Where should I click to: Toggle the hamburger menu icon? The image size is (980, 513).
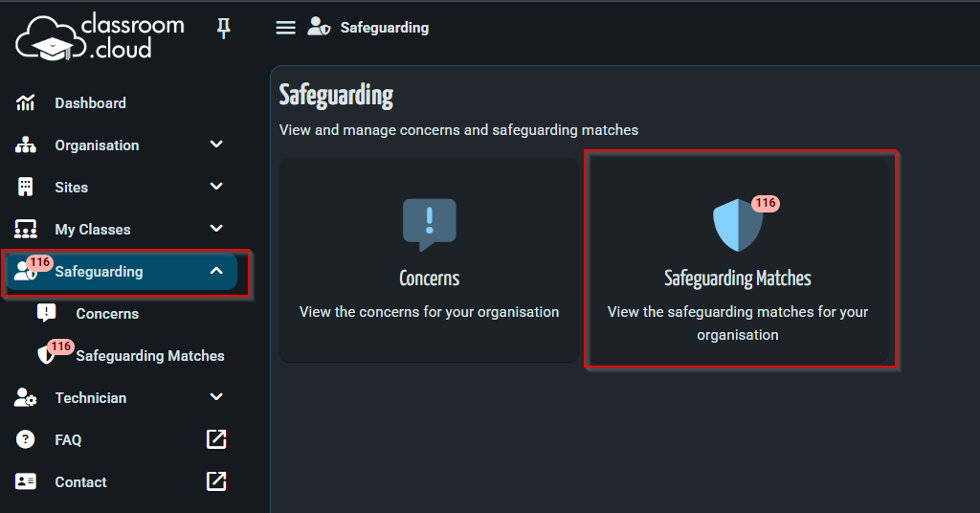(x=285, y=28)
